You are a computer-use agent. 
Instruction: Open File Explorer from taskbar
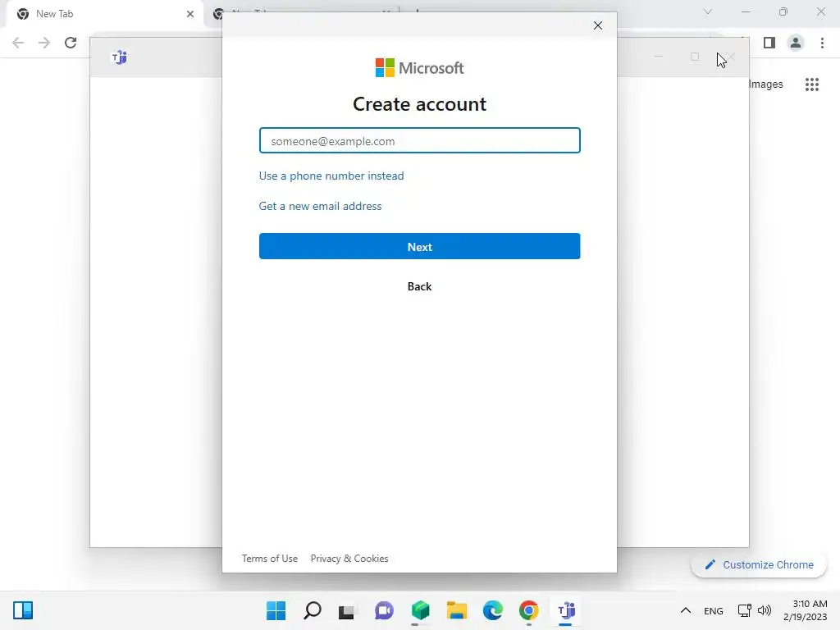pos(456,610)
